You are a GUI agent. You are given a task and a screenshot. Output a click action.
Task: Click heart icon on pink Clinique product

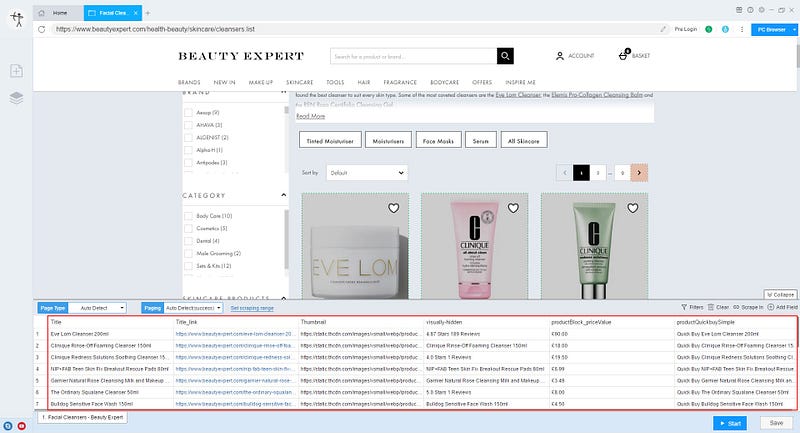point(513,208)
